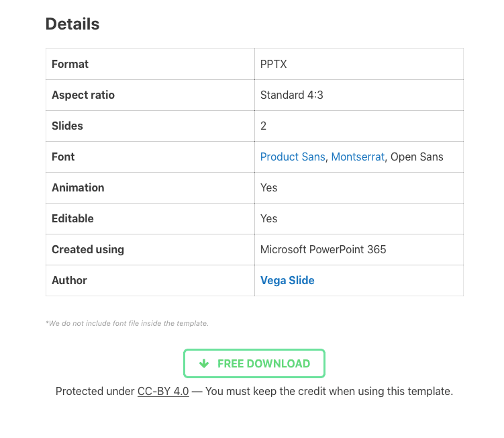Click the credit requirement notice text

pyautogui.click(x=330, y=392)
